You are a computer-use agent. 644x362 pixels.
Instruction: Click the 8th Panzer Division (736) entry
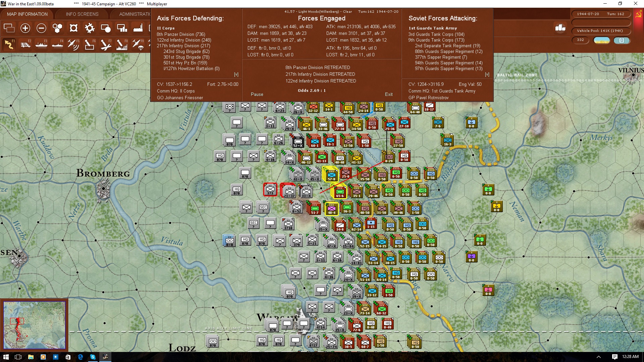181,34
